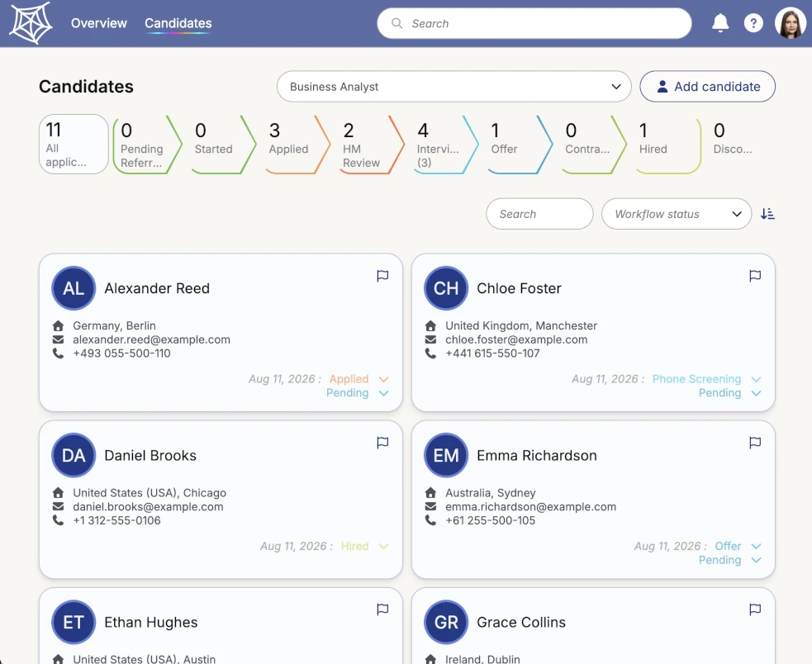Expand Emma Richardson's Offer status chevron
Viewport: 812px width, 664px height.
click(756, 546)
